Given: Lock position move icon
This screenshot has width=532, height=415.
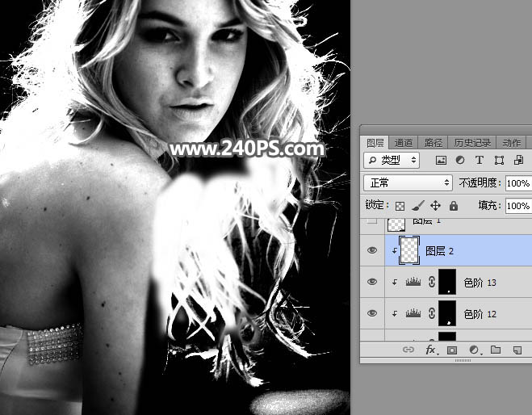Looking at the screenshot, I should click(435, 205).
